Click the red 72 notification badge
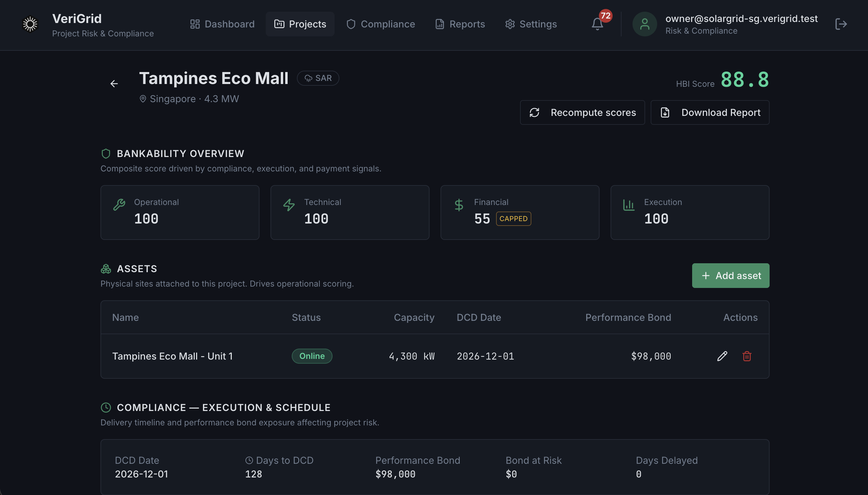The width and height of the screenshot is (868, 495). 606,16
